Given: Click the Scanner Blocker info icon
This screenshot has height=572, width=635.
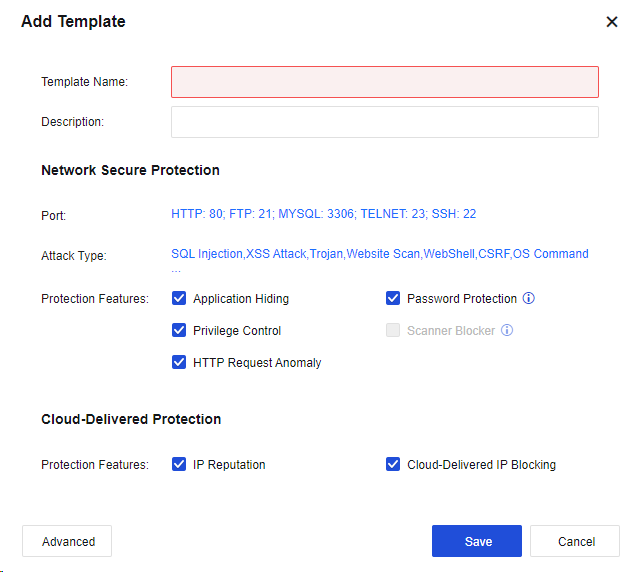Looking at the screenshot, I should pyautogui.click(x=507, y=330).
